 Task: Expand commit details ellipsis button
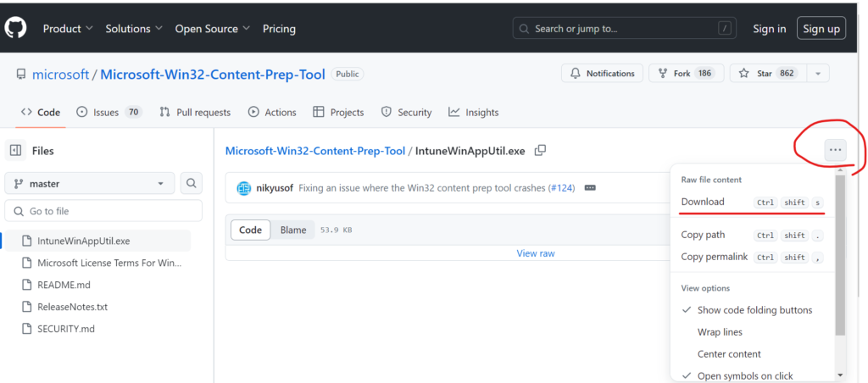590,188
